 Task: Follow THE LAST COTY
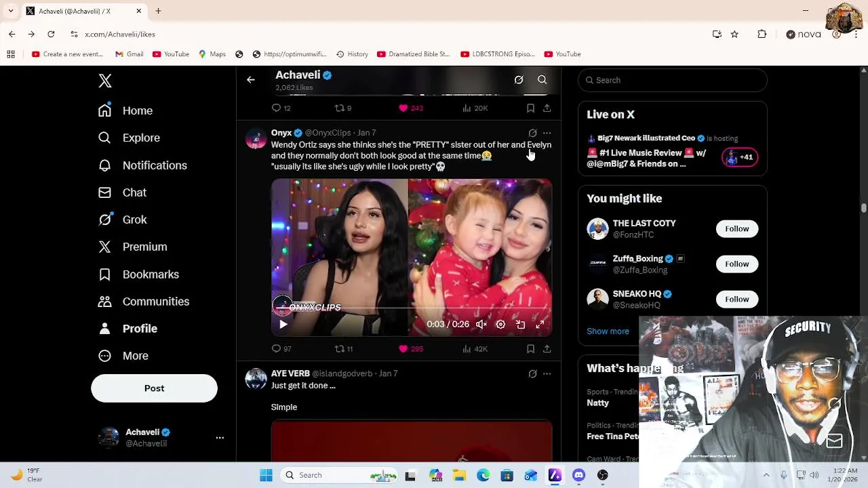pos(736,229)
